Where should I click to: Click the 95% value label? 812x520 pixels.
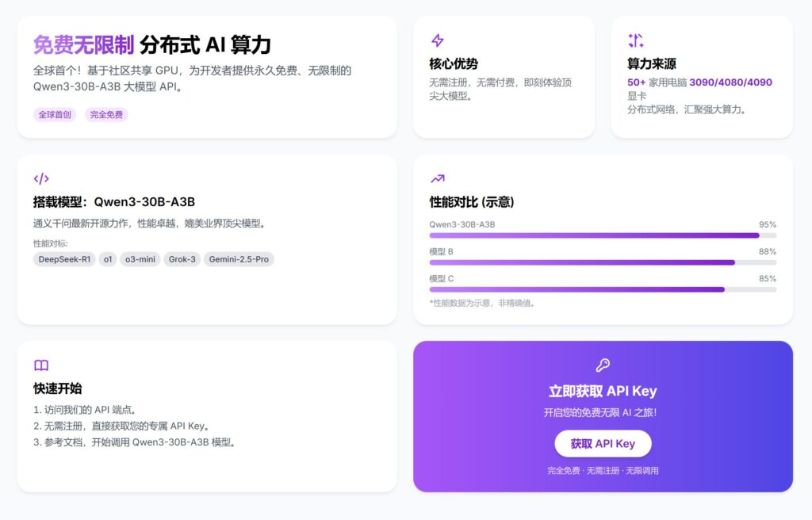pos(768,225)
